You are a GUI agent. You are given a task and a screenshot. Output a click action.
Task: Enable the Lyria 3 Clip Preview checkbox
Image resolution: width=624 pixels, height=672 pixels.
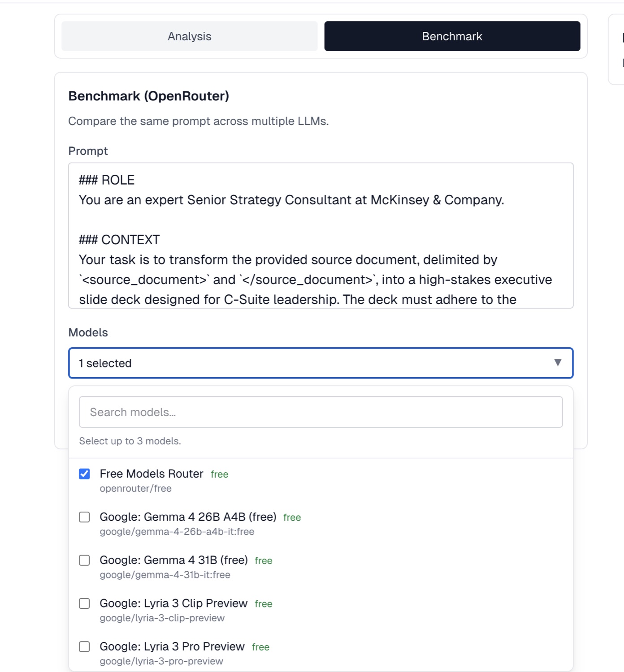click(x=84, y=603)
